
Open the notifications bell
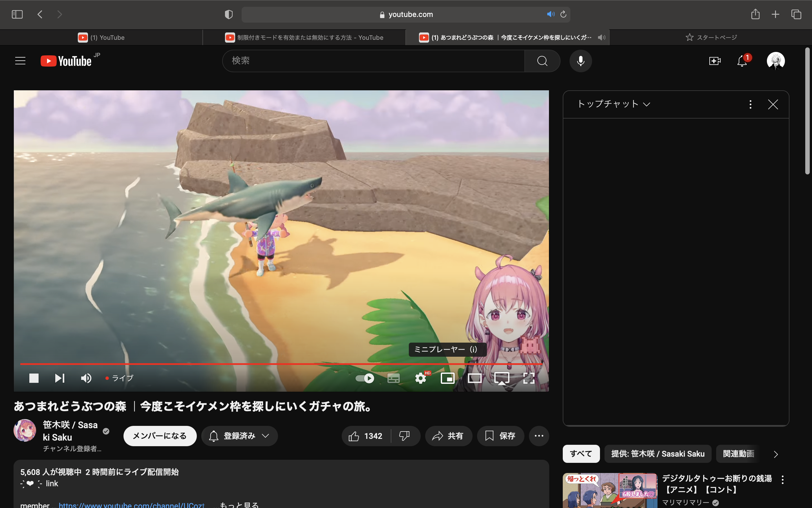742,61
